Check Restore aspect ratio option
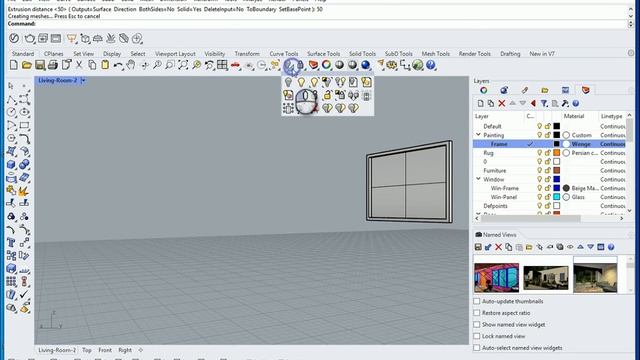The width and height of the screenshot is (640, 360). [477, 313]
